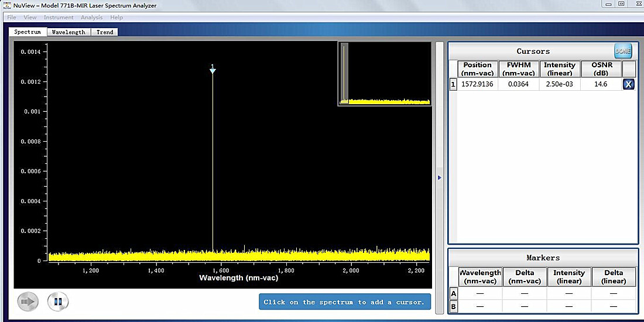
Task: Click the gray arrow run button
Action: coord(28,302)
